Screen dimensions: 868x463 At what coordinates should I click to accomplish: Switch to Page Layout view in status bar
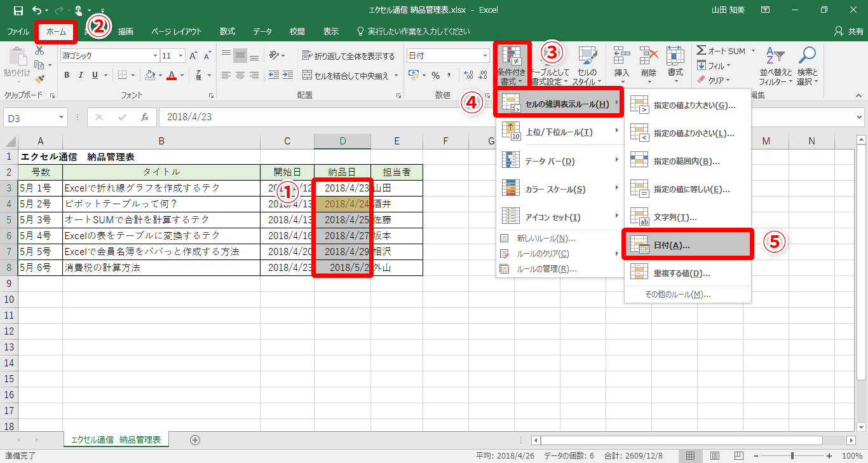(715, 456)
